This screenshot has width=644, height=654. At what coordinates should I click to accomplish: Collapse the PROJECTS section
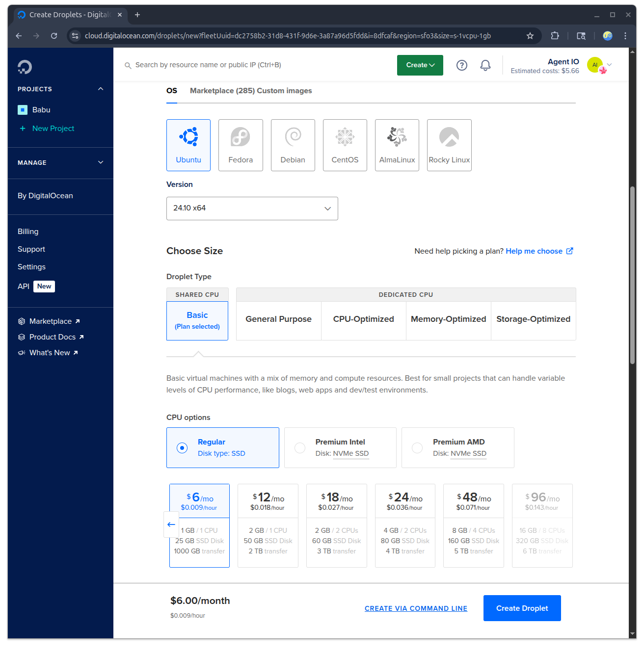click(101, 89)
